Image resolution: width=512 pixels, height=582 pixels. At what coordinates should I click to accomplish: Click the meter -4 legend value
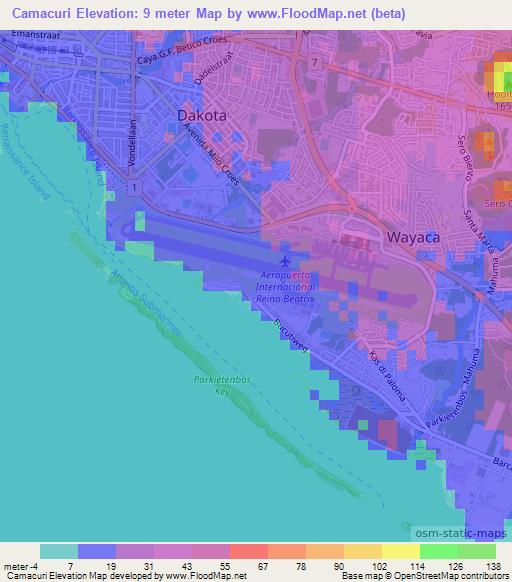point(20,566)
